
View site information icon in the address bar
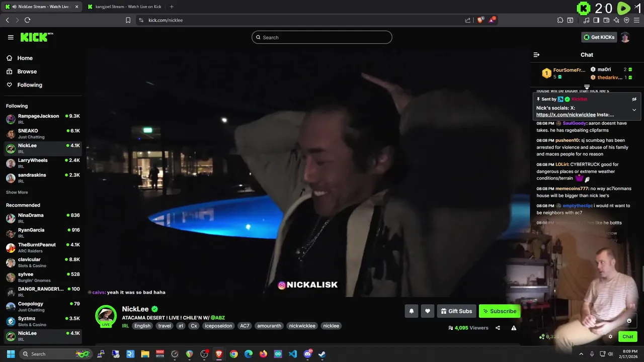[x=141, y=20]
